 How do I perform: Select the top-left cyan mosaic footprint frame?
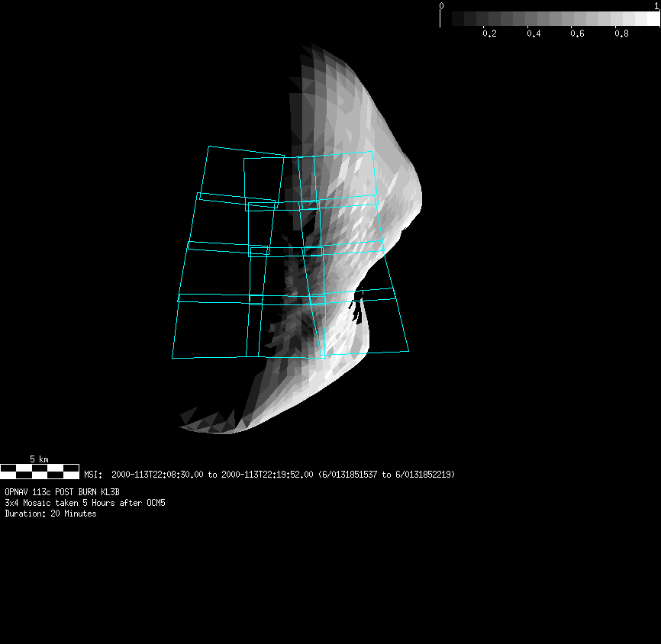(x=242, y=175)
